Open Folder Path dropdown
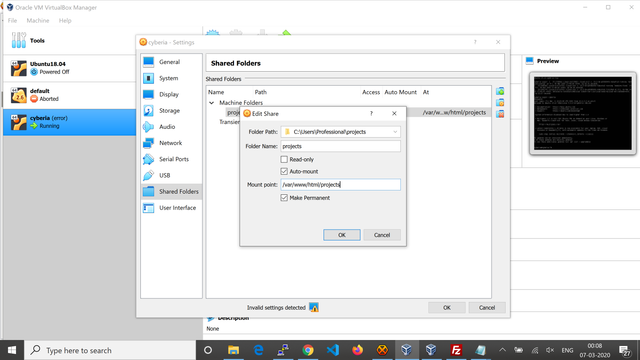 click(395, 132)
